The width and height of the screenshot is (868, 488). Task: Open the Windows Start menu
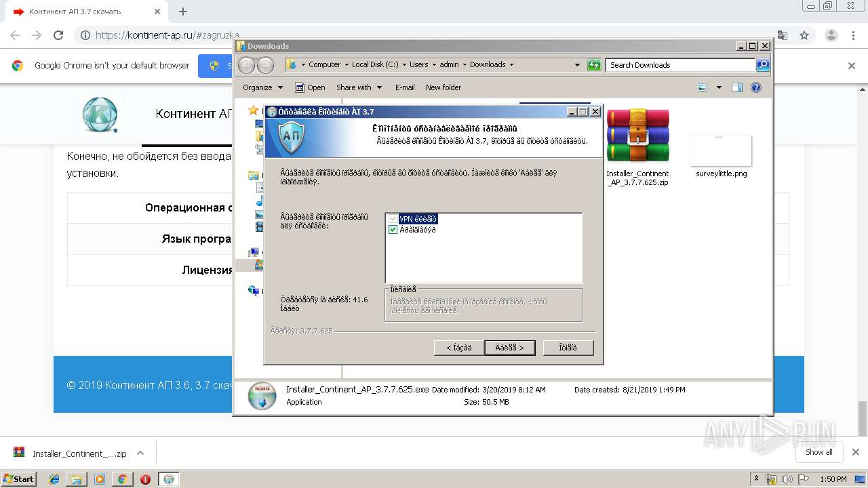[x=18, y=479]
